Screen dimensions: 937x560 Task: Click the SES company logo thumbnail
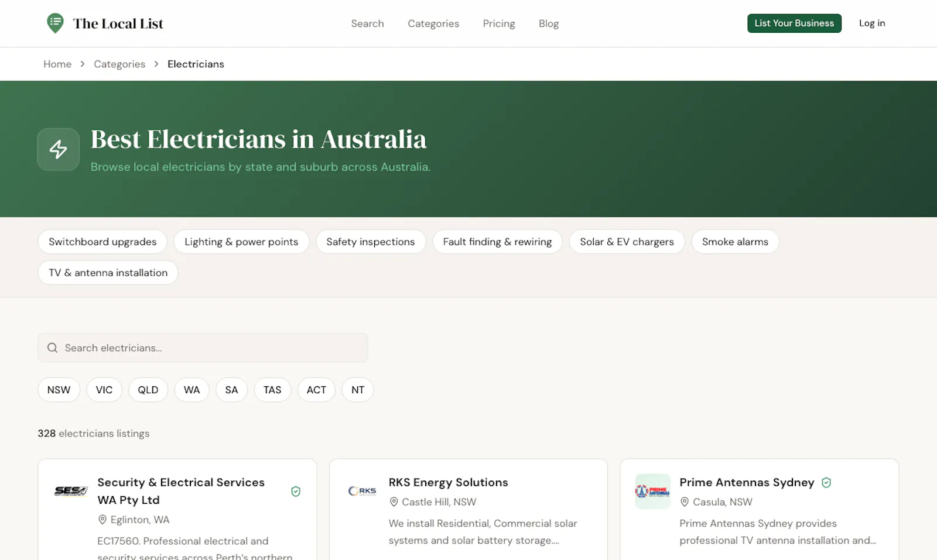tap(71, 491)
